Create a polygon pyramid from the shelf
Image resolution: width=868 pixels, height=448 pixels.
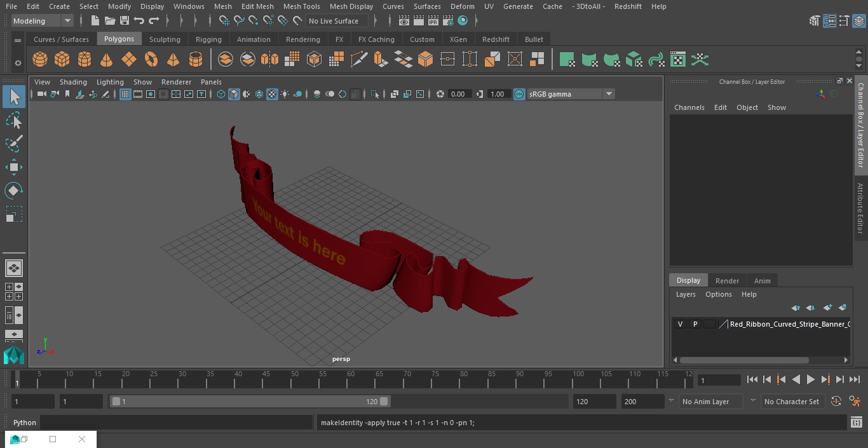click(x=173, y=60)
